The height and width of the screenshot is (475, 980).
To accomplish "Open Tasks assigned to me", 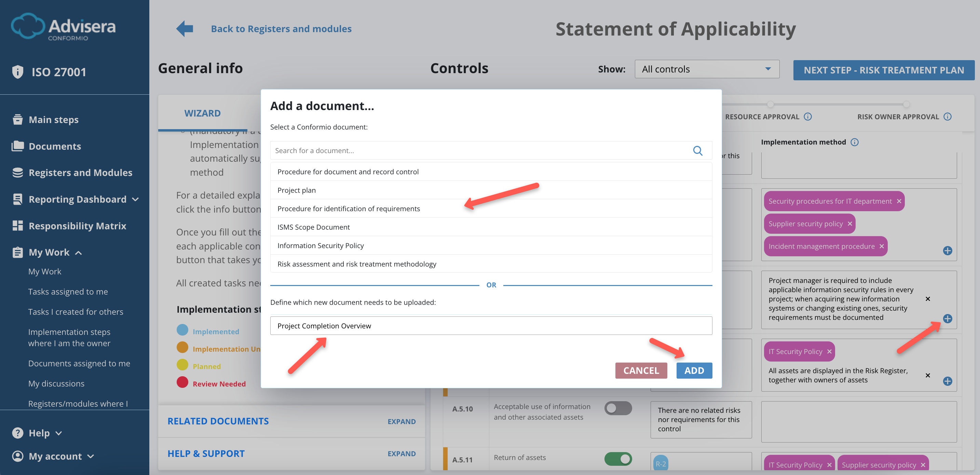I will click(x=68, y=291).
